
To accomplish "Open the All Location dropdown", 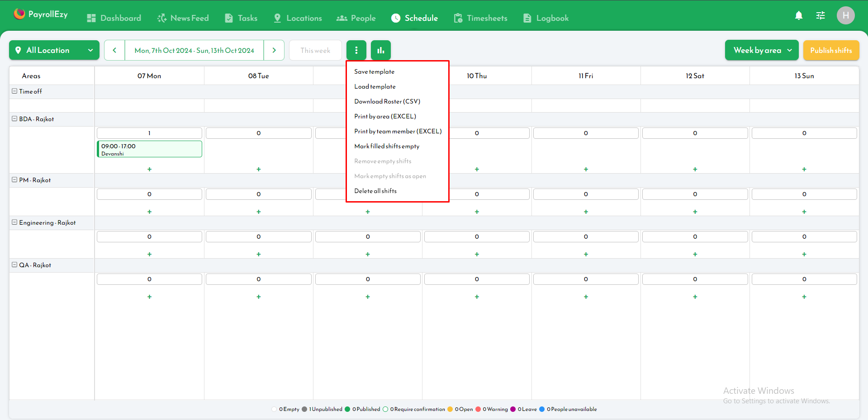I will [x=53, y=50].
